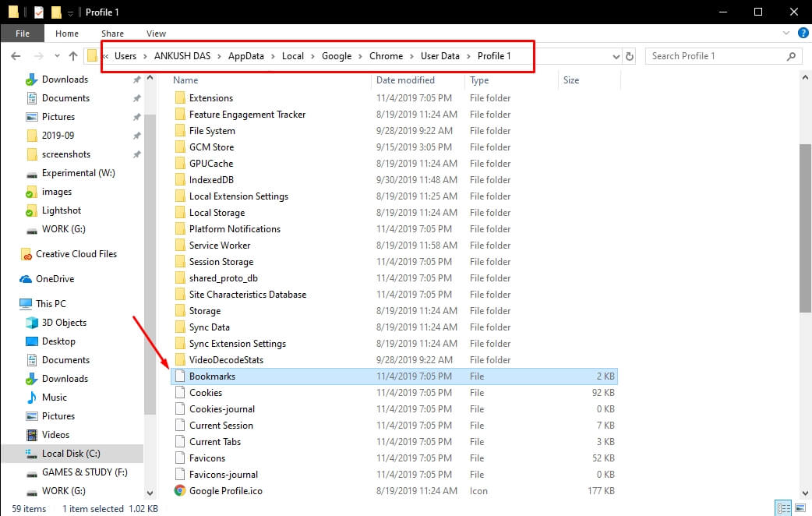Image resolution: width=812 pixels, height=516 pixels.
Task: Select OneDrive in the navigation pane
Action: pyautogui.click(x=55, y=279)
